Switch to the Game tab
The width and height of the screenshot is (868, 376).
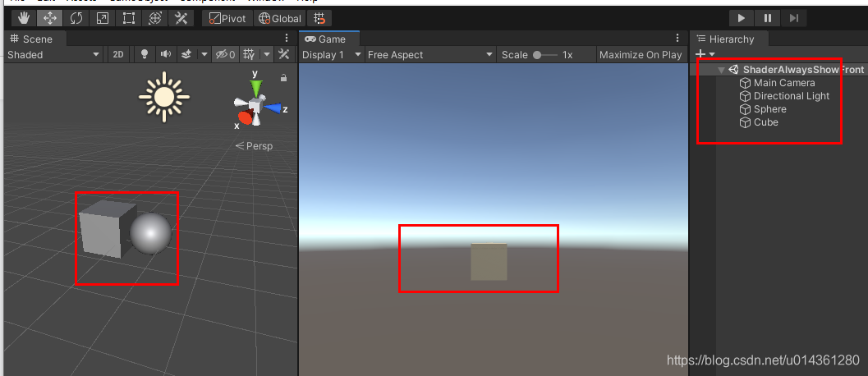(x=329, y=39)
